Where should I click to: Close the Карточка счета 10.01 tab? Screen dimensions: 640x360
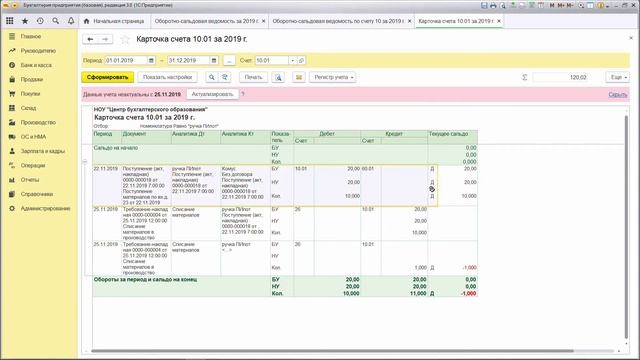pos(499,21)
